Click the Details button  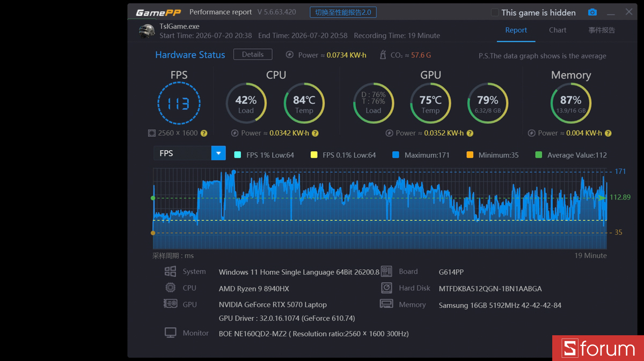tap(253, 54)
